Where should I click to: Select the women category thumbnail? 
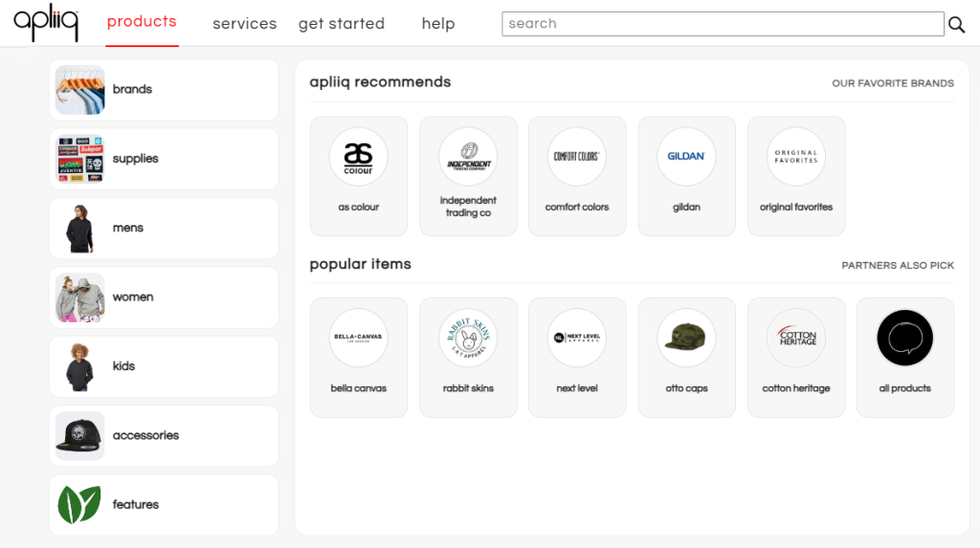(x=80, y=298)
